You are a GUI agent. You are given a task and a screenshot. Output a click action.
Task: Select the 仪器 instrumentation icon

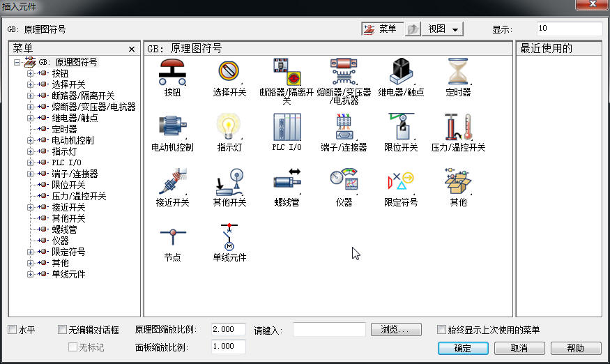point(344,182)
